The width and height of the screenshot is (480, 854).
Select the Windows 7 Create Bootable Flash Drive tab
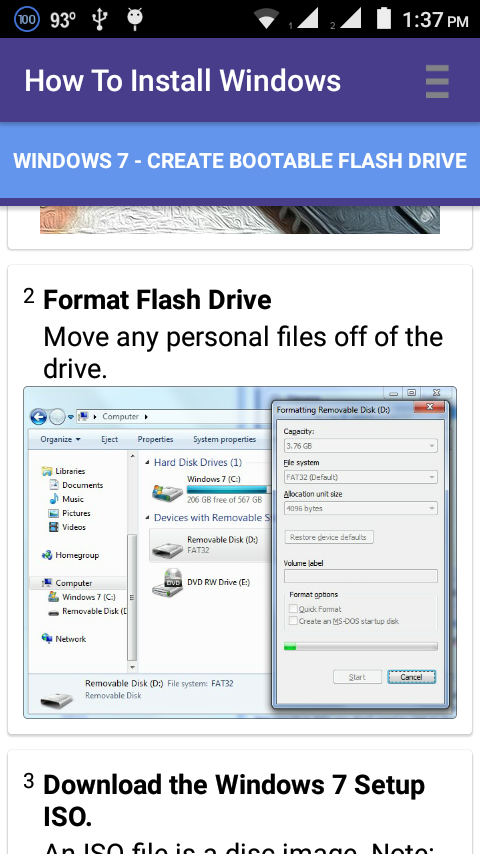click(240, 161)
